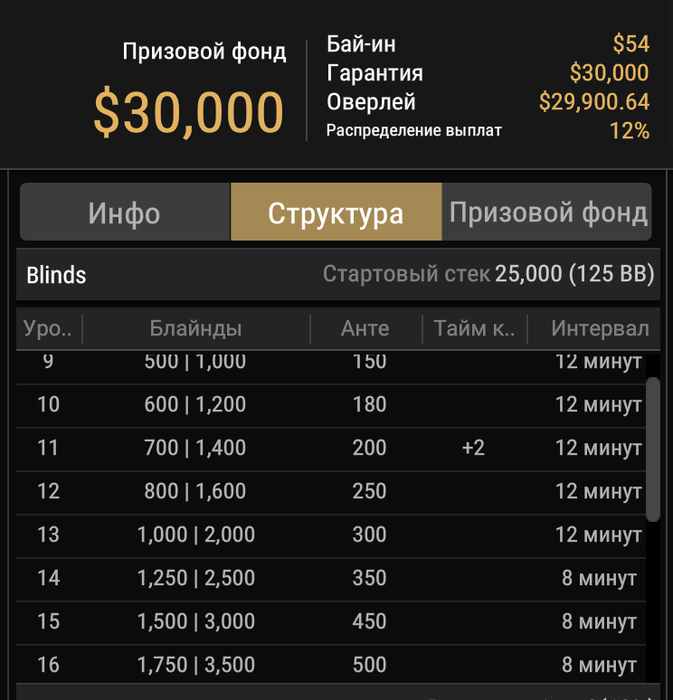Click the vertical scrollbar thumb
The image size is (673, 700).
653,449
